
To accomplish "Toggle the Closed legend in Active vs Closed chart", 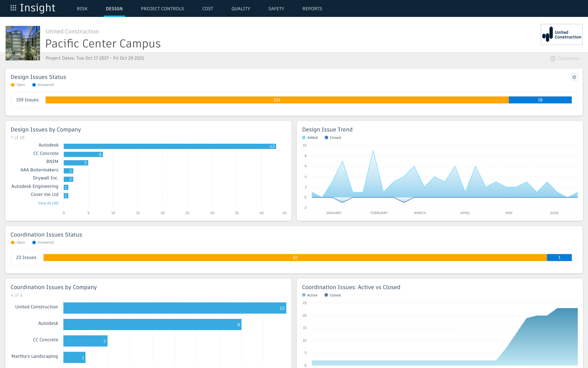I will (332, 295).
